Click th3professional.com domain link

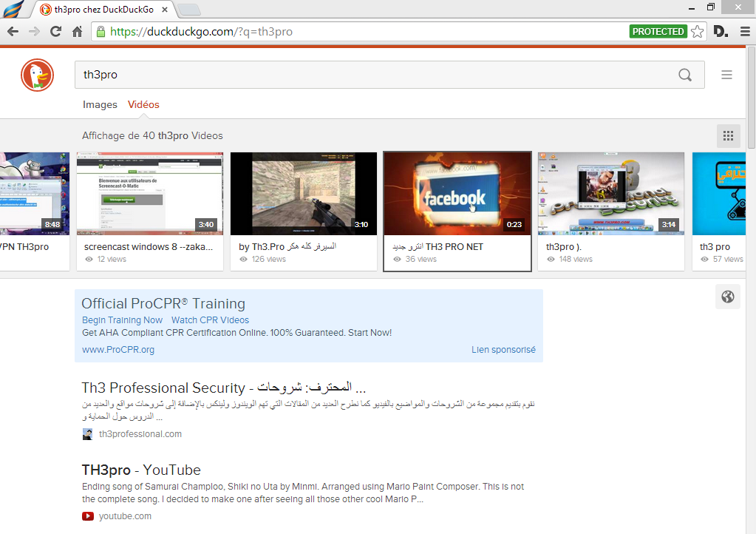click(140, 434)
